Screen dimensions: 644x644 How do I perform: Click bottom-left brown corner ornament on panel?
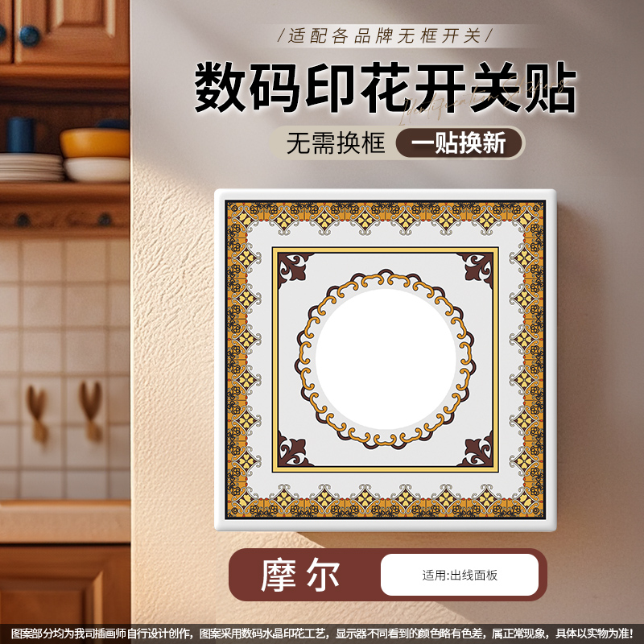(x=294, y=449)
